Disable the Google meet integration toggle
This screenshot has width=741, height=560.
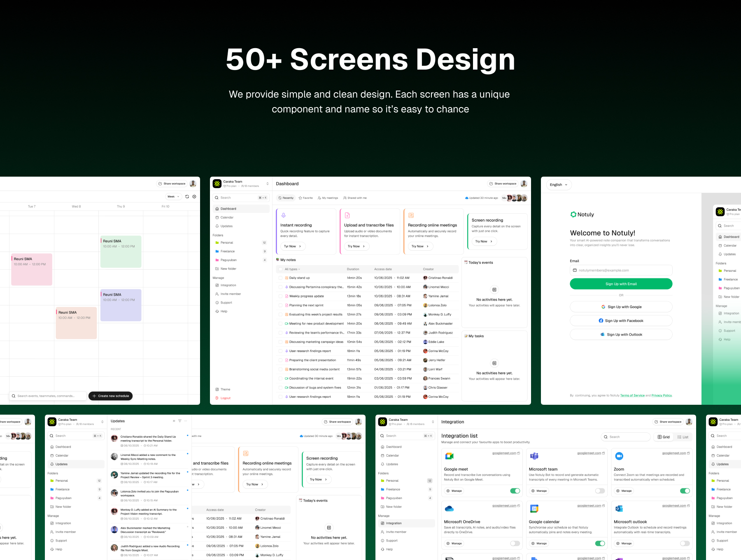pyautogui.click(x=515, y=491)
